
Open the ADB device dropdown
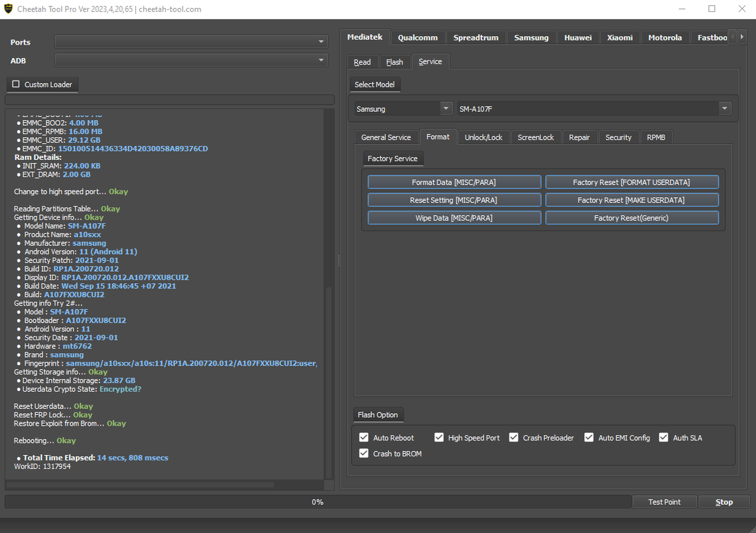click(x=191, y=60)
